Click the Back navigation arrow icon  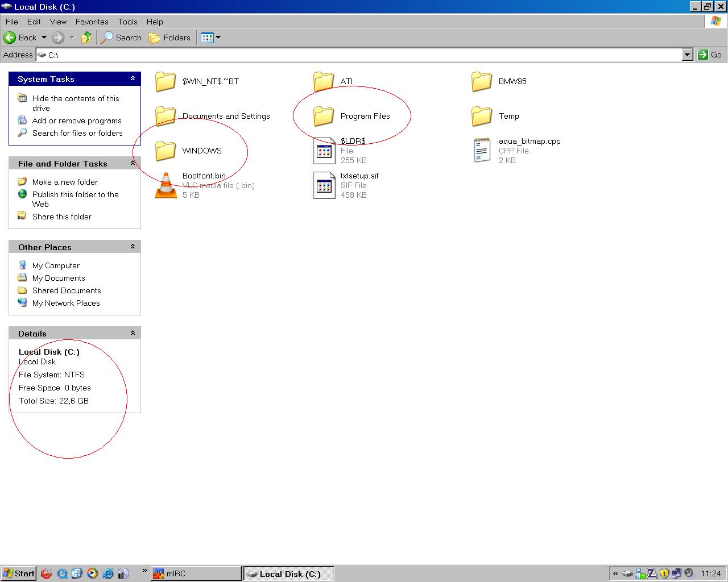click(10, 38)
